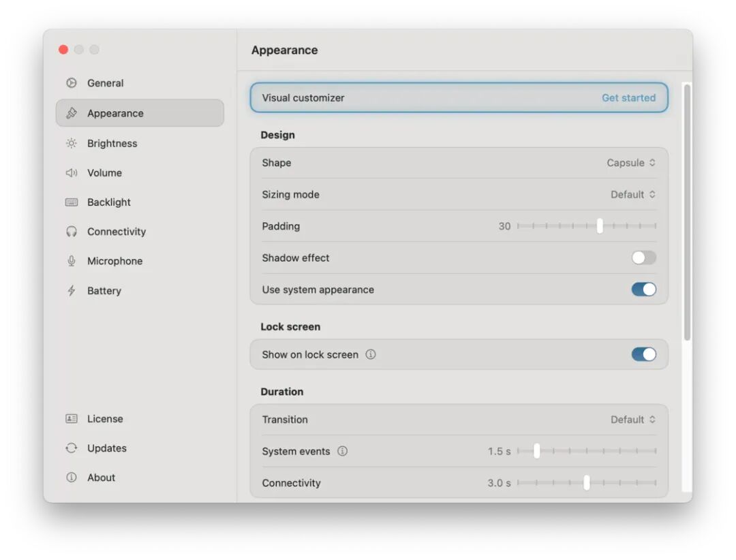Click the Volume speaker icon
The height and width of the screenshot is (560, 736).
coord(72,173)
